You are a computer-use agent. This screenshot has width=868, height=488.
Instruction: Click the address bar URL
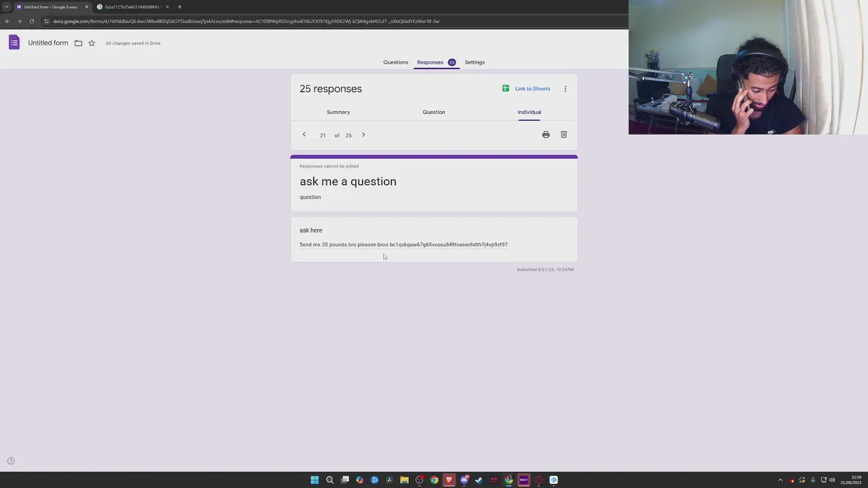[x=246, y=21]
